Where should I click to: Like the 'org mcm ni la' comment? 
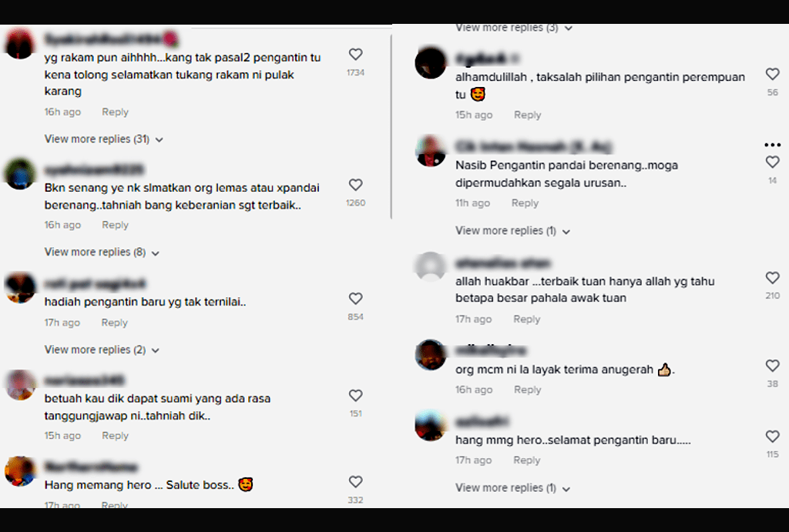coord(772,366)
